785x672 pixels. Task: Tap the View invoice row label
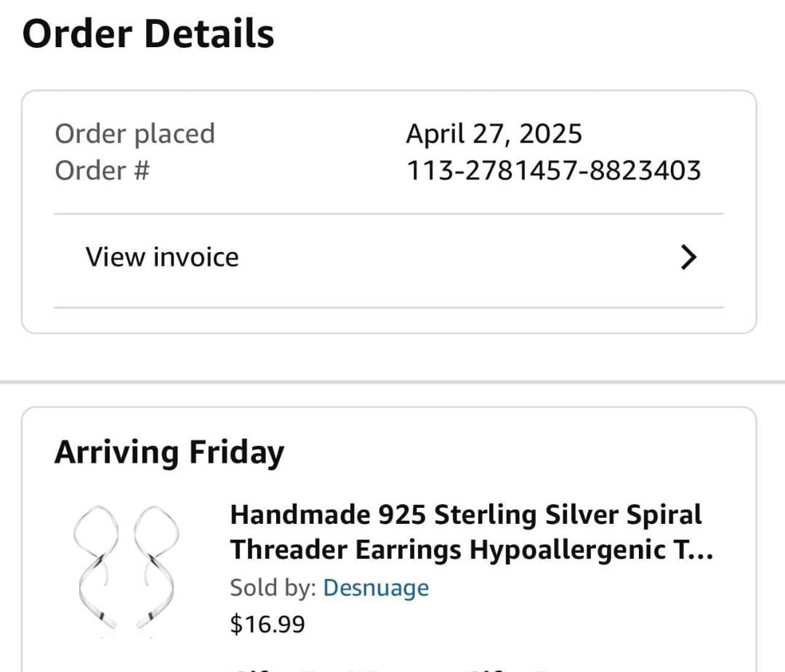[162, 257]
